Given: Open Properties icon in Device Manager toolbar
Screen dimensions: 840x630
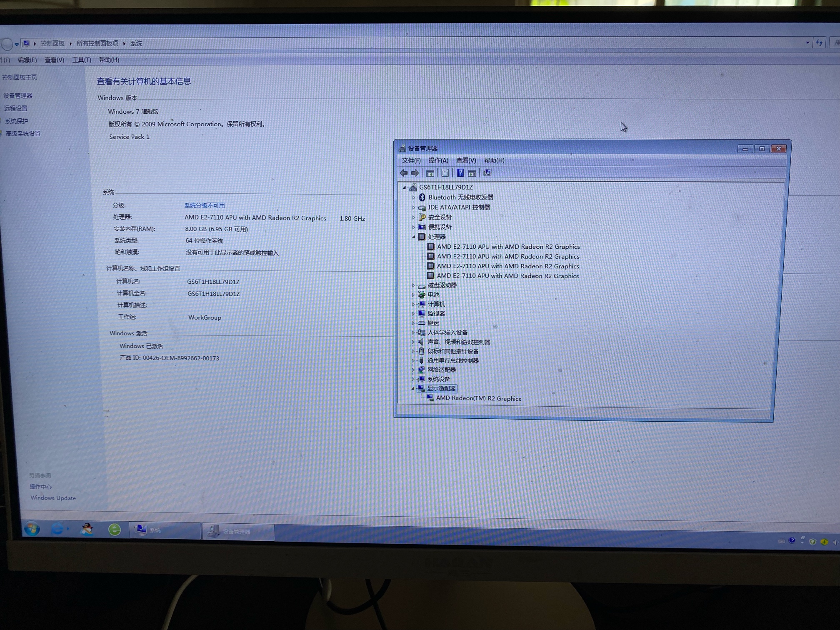Looking at the screenshot, I should [x=445, y=173].
